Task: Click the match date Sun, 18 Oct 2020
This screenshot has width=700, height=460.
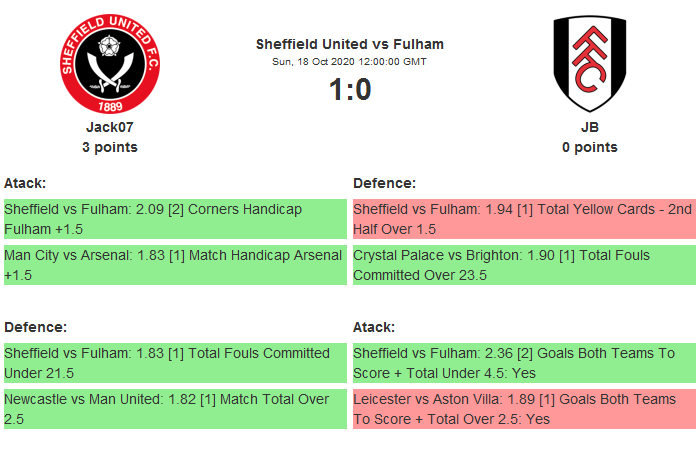Action: coord(350,62)
